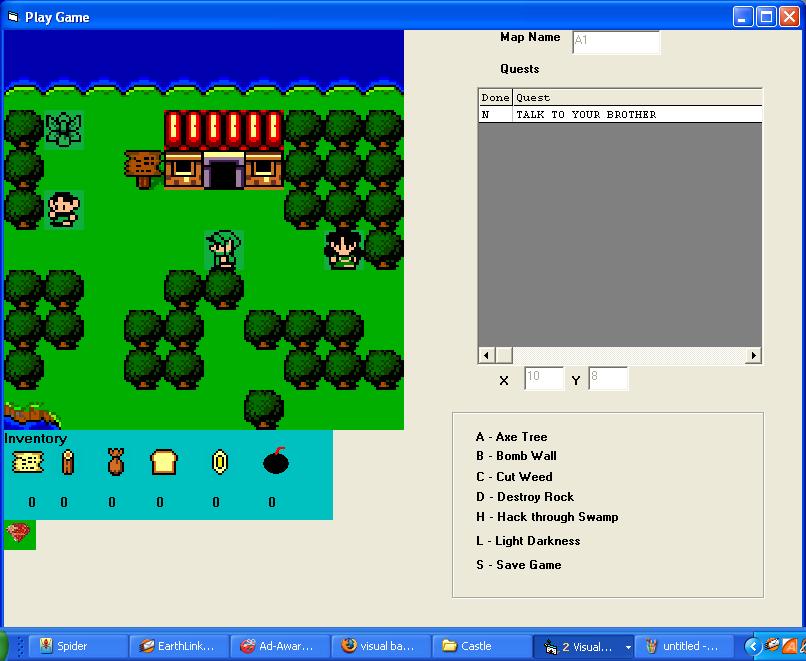
Task: Click the Y coordinate field
Action: pos(608,378)
